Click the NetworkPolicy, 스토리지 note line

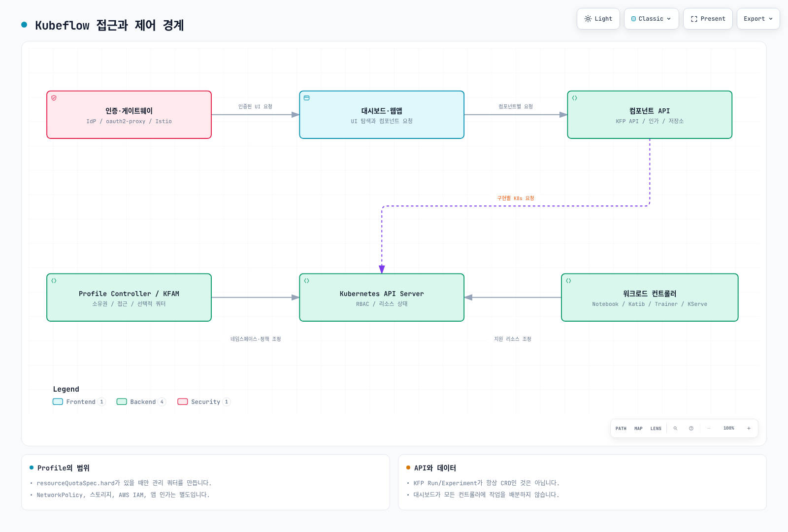coord(123,495)
